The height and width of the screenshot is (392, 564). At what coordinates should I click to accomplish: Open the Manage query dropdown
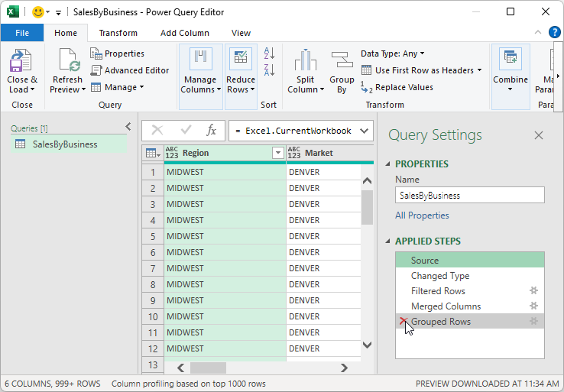tap(117, 87)
